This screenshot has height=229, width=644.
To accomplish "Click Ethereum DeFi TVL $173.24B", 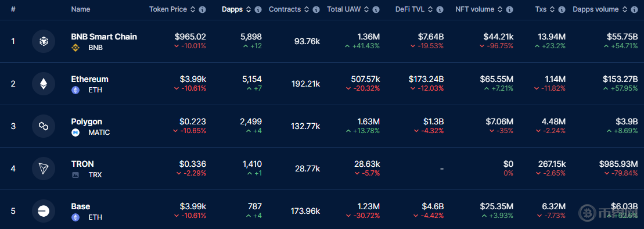I will tap(426, 79).
